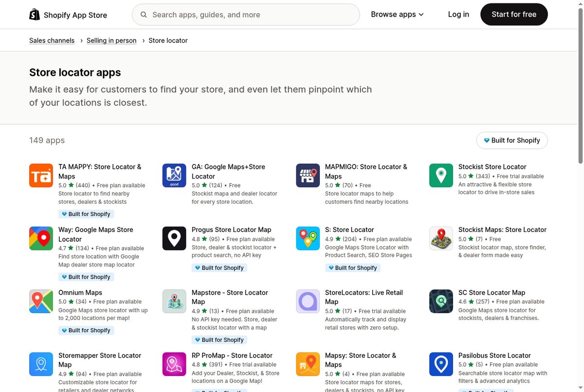This screenshot has width=584, height=392.
Task: Click the Omnium Maps app icon
Action: 41,302
